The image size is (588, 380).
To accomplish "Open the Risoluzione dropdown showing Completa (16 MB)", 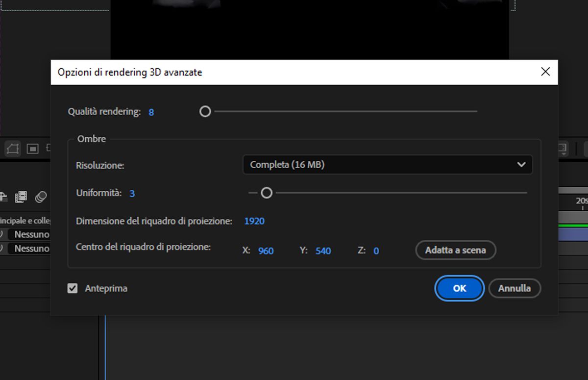I will [x=387, y=165].
